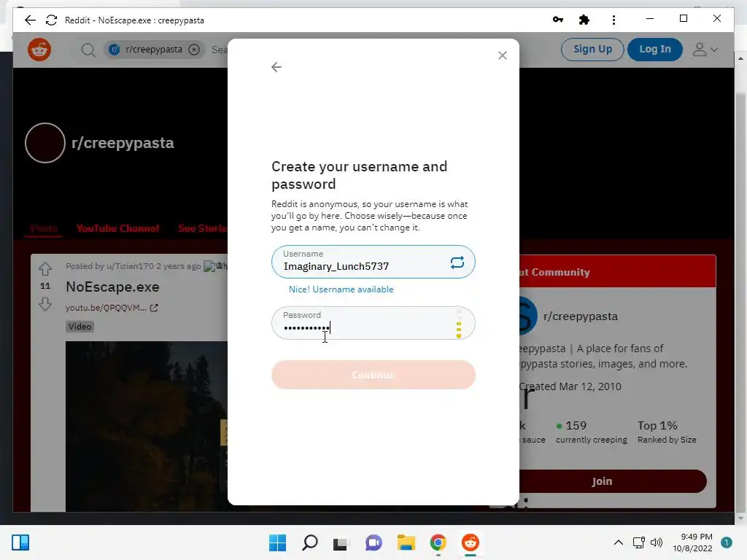Open the clock and date panel
This screenshot has width=747, height=560.
click(692, 542)
